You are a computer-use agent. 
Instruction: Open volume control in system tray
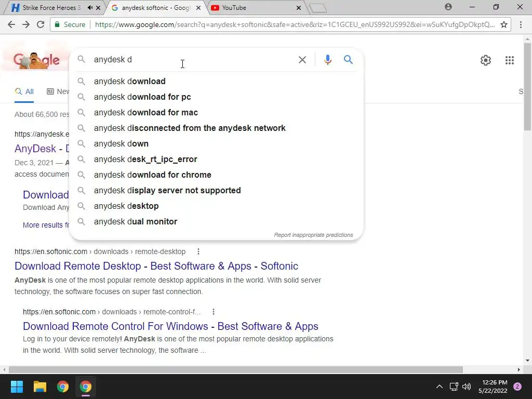click(x=467, y=387)
